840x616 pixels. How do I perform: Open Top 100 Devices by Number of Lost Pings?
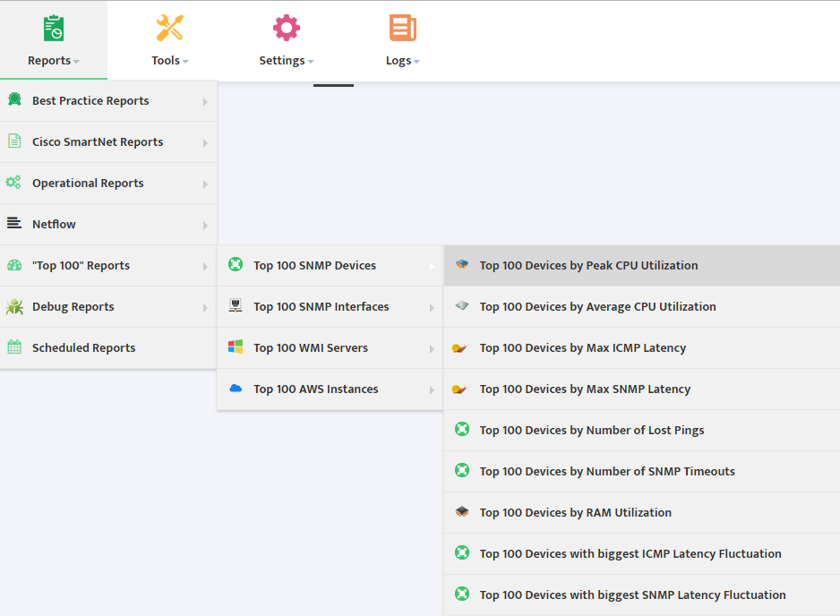coord(642,430)
